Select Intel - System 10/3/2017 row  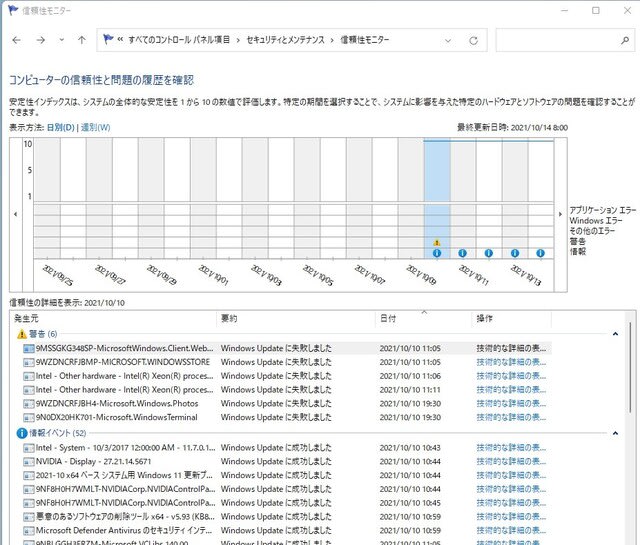pos(287,448)
